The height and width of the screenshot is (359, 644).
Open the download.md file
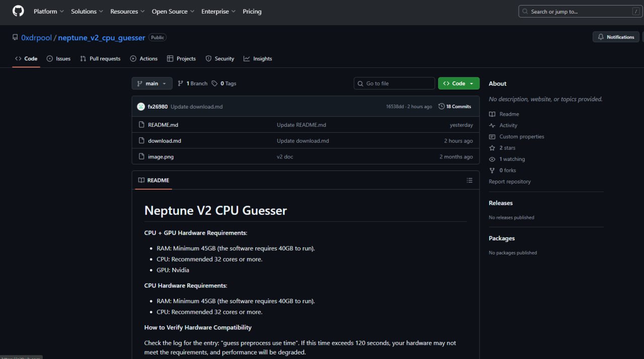pos(165,141)
